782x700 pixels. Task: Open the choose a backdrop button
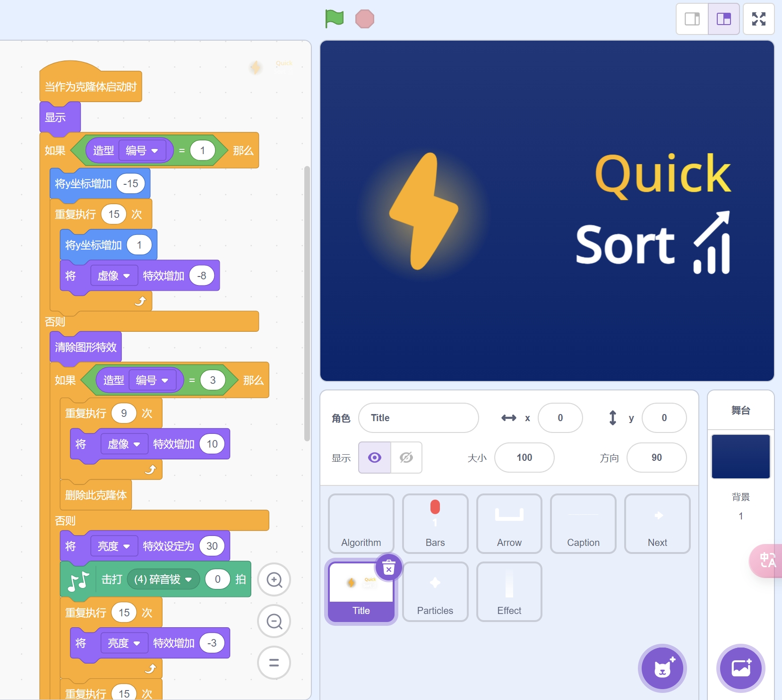[740, 668]
